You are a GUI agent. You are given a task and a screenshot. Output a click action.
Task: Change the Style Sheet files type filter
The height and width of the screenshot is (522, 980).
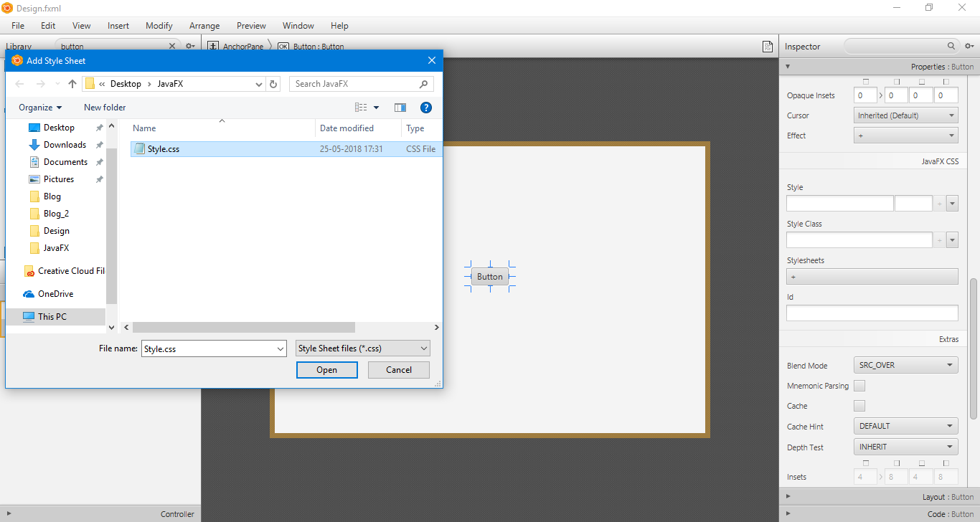(362, 348)
